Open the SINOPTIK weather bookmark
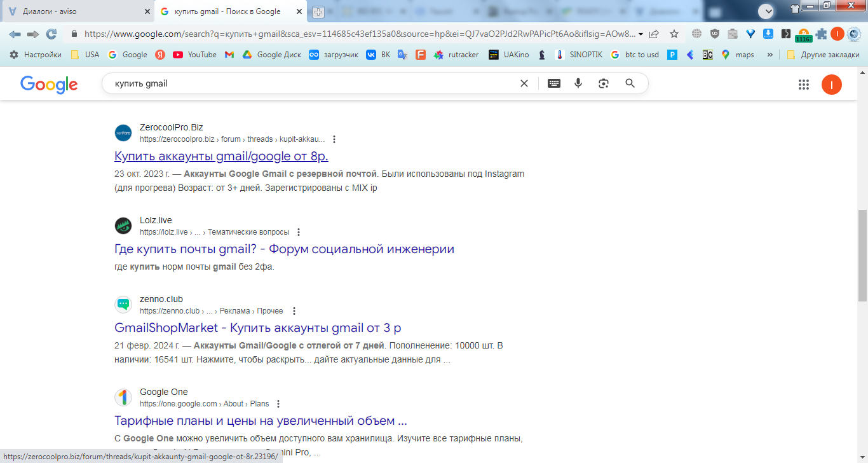 click(579, 55)
